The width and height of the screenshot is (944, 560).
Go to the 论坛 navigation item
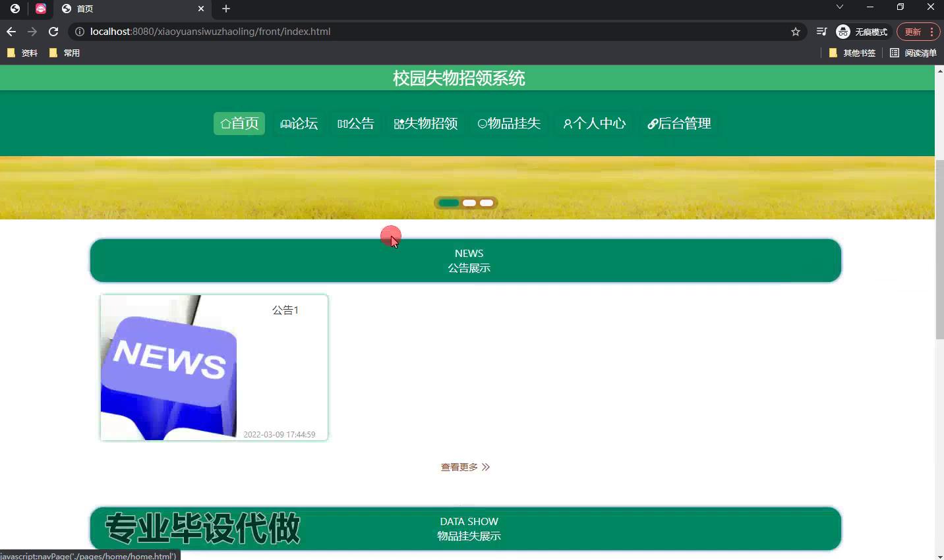click(x=299, y=124)
